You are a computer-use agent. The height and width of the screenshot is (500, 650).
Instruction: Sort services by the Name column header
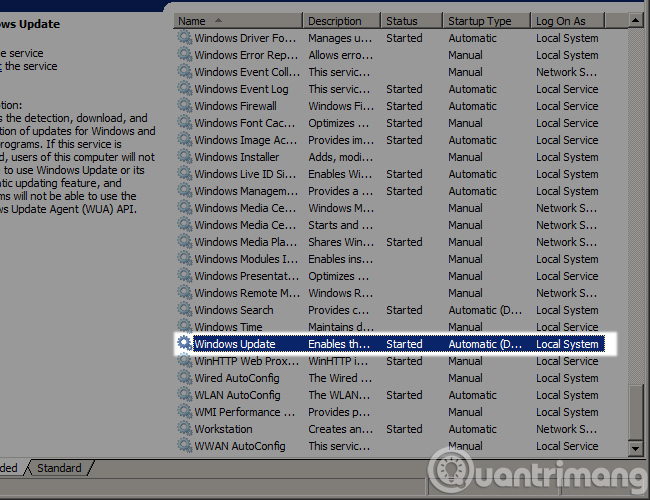(238, 21)
